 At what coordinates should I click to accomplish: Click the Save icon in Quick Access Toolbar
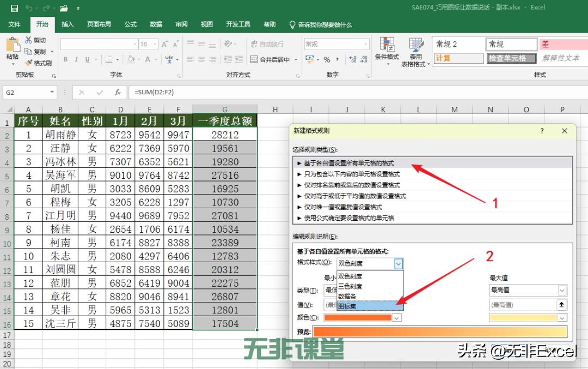14,8
